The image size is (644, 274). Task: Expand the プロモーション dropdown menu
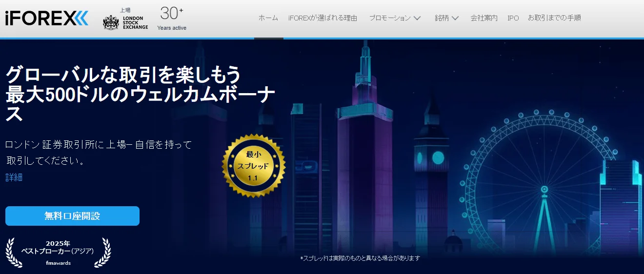(x=395, y=18)
